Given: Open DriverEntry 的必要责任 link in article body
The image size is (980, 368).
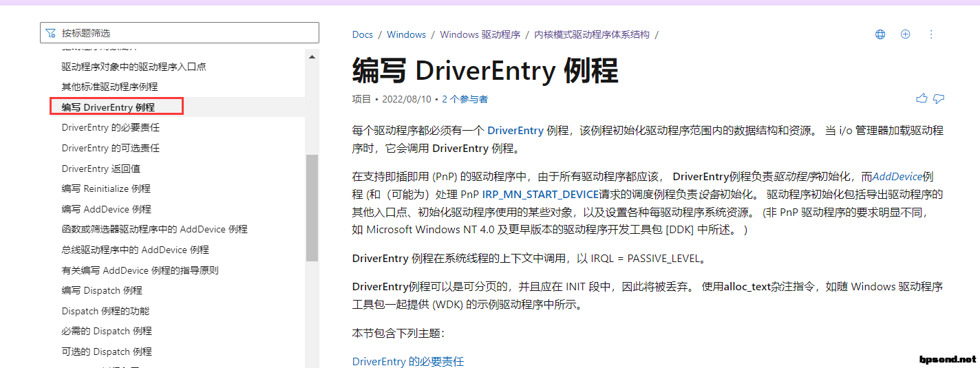Looking at the screenshot, I should pos(408,361).
